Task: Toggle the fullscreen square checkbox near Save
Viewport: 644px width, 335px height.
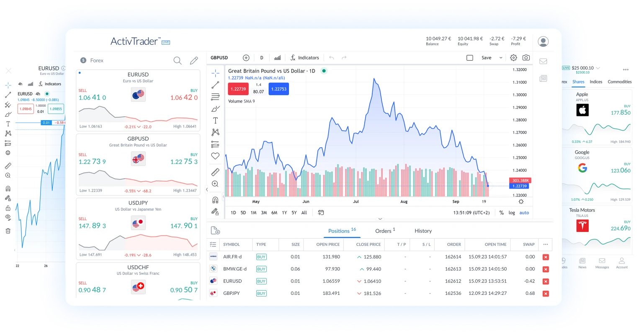Action: [470, 58]
